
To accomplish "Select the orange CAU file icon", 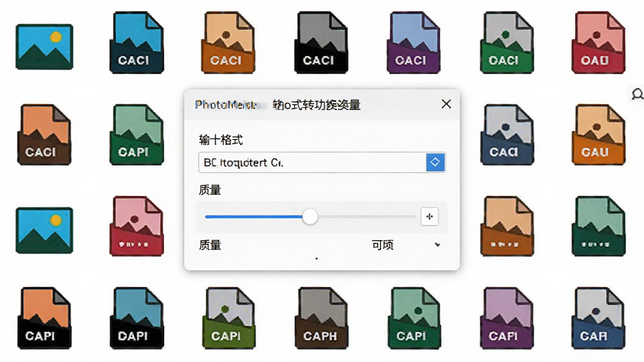I will (599, 134).
